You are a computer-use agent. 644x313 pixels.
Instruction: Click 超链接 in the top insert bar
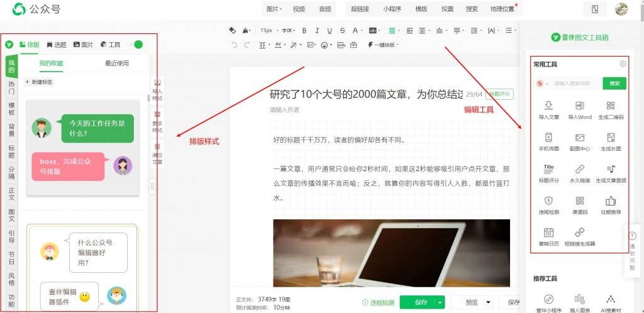tap(360, 9)
